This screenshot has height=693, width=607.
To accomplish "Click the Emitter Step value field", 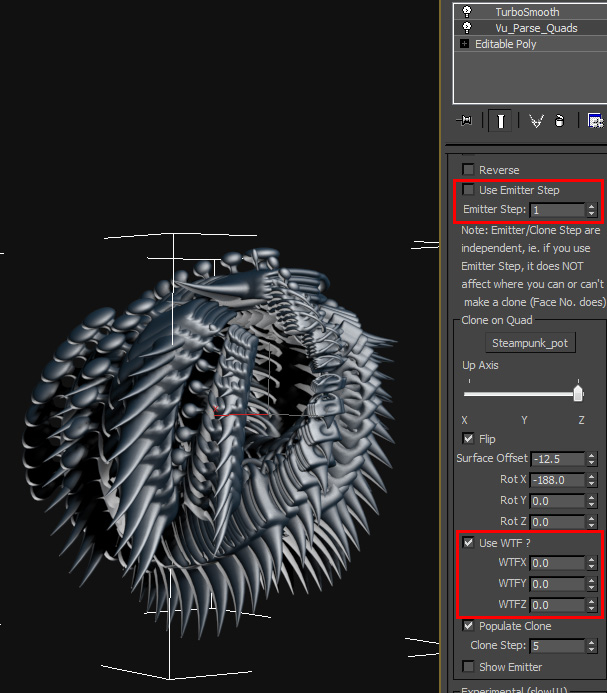I will coord(557,210).
